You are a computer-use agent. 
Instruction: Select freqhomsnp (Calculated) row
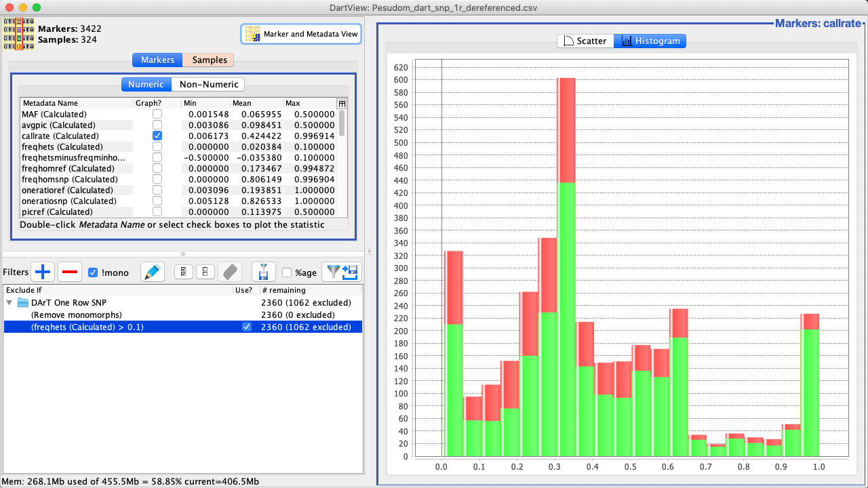178,179
